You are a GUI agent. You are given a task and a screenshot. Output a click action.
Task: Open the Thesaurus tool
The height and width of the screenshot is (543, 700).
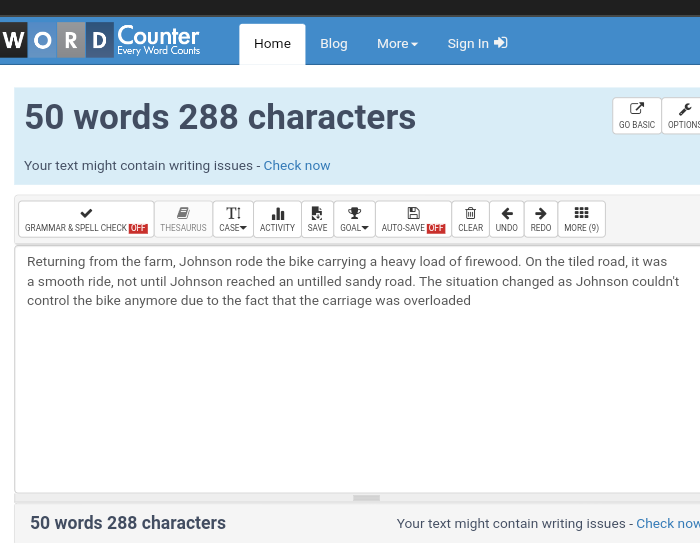(x=183, y=219)
